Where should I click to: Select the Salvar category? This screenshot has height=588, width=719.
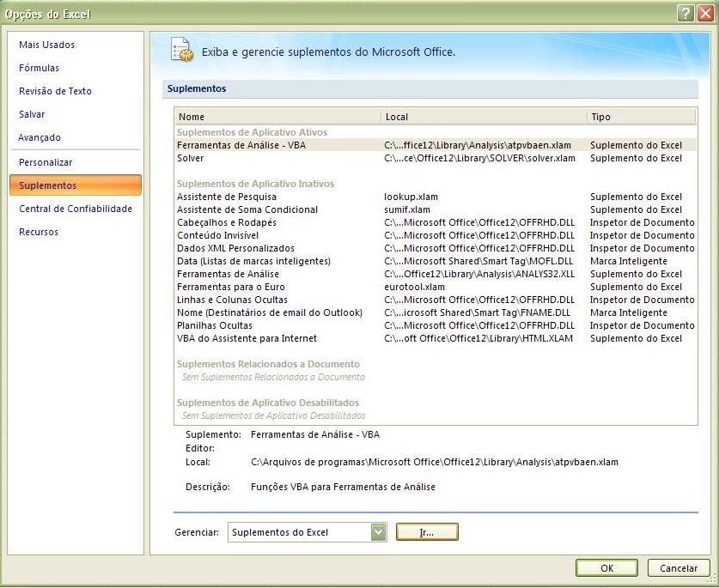pyautogui.click(x=32, y=114)
